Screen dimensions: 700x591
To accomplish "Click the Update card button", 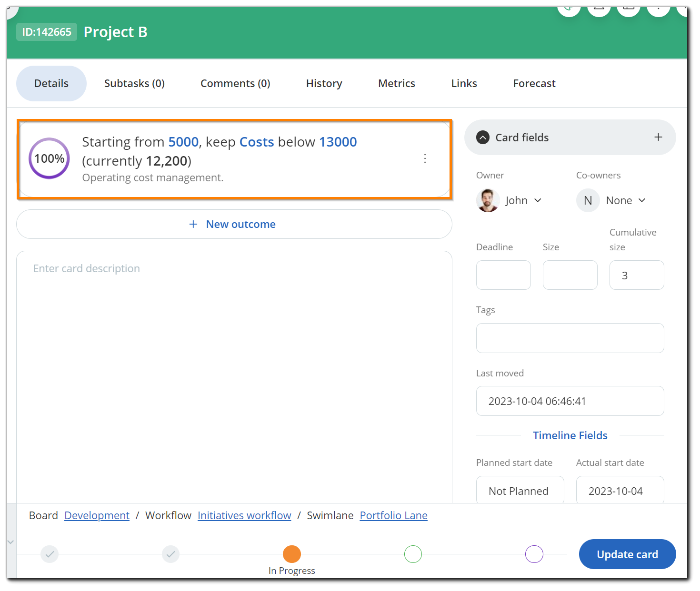I will [x=627, y=554].
